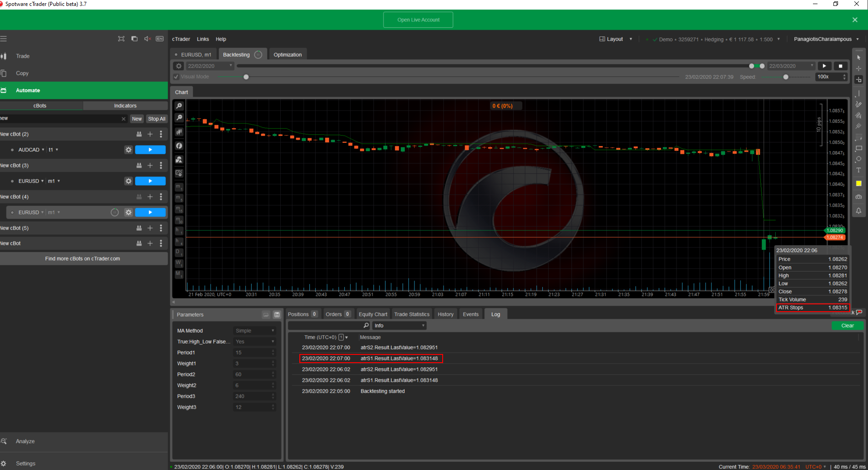Expand the Layout dropdown
This screenshot has width=868, height=470.
click(616, 39)
